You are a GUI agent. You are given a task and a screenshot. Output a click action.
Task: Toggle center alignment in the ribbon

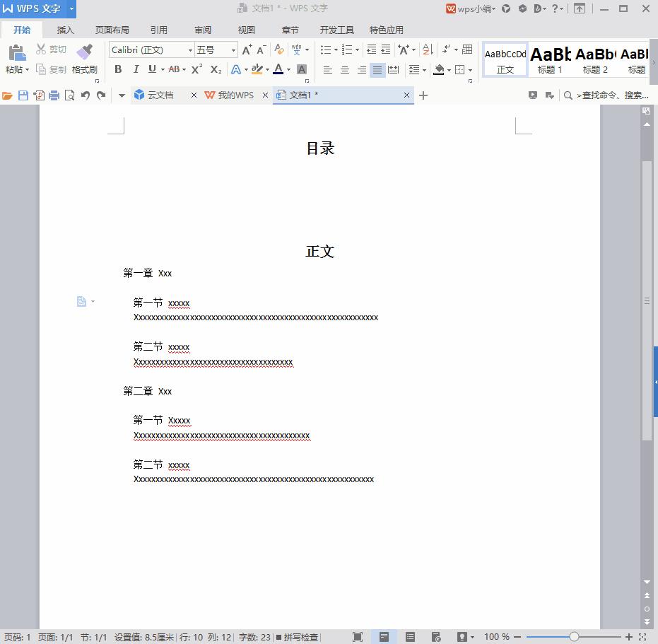tap(344, 69)
